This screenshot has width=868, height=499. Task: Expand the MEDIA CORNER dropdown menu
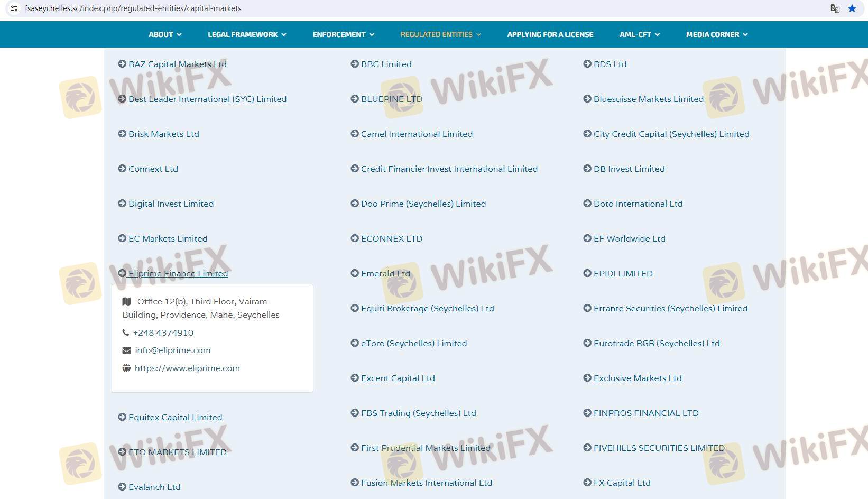[x=717, y=34]
